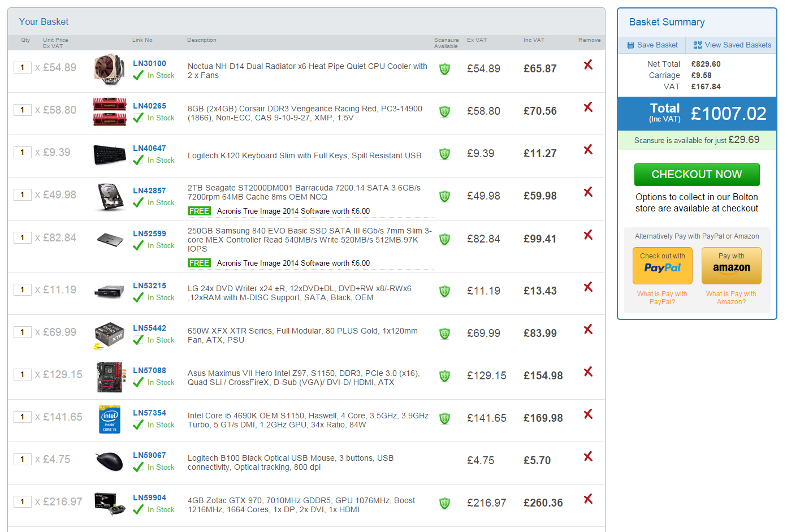This screenshot has height=532, width=787.
Task: Remove the Logitech B100 Mouse item
Action: point(588,457)
